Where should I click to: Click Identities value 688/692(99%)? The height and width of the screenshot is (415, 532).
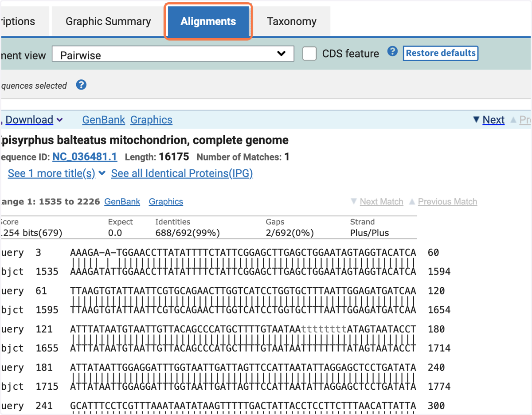188,233
